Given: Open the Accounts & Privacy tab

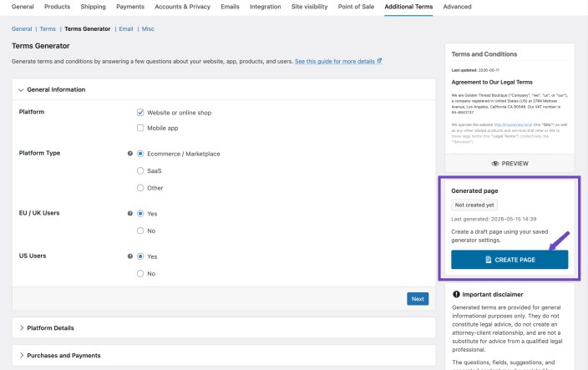Looking at the screenshot, I should (x=183, y=7).
